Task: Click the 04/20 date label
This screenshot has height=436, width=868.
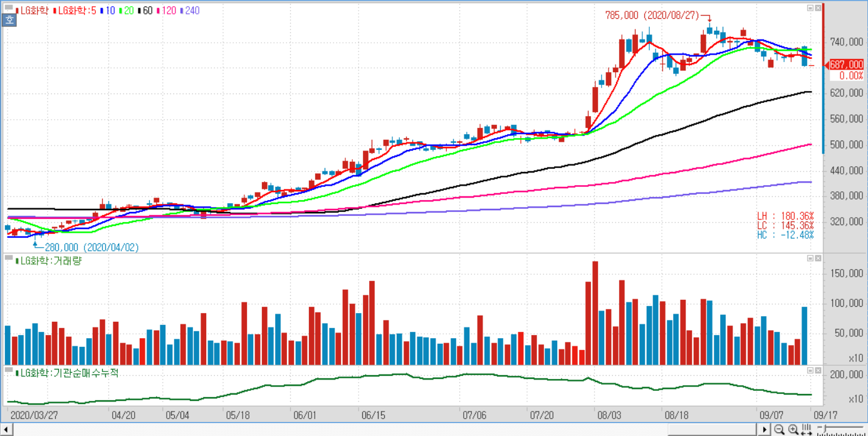Action: (123, 415)
